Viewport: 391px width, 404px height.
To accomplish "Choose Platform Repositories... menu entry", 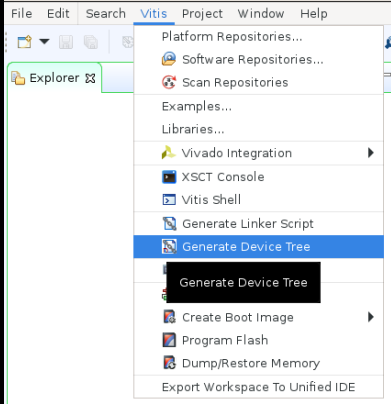I will click(258, 37).
